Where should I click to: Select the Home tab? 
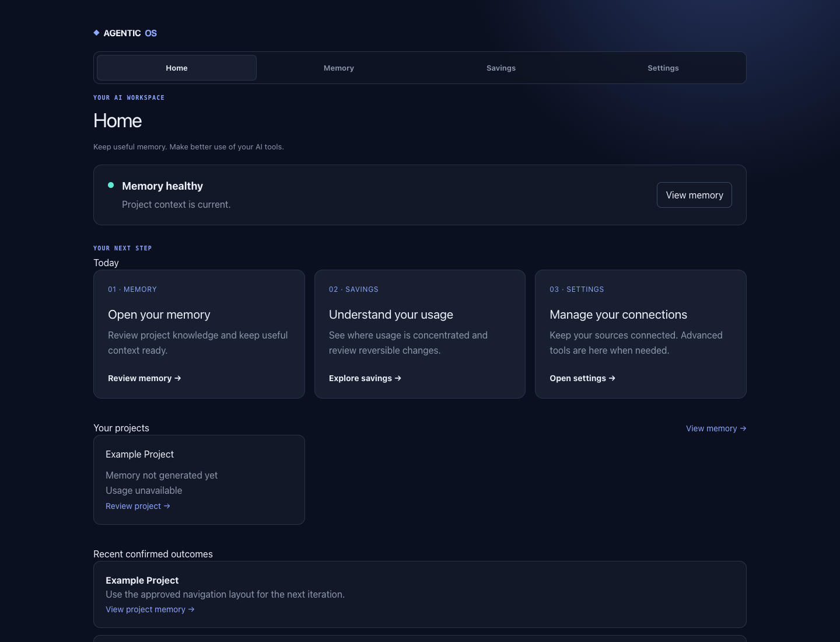click(177, 68)
